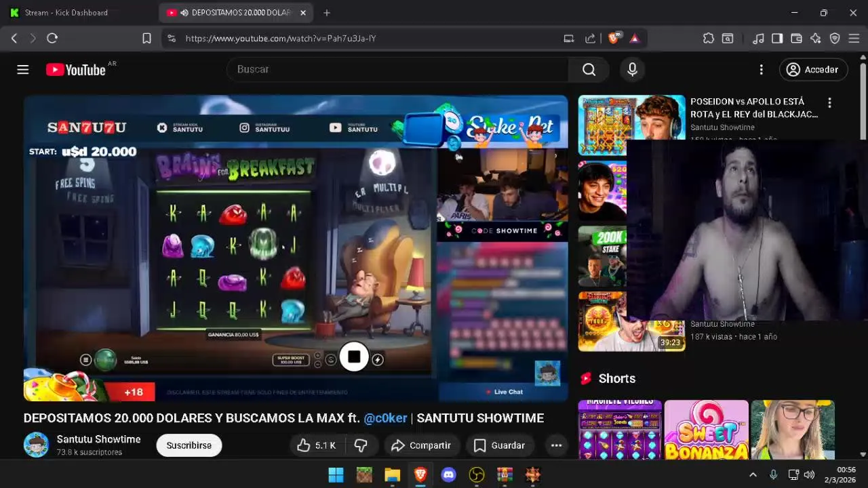This screenshot has width=868, height=488.
Task: Open the @c0ker mention link in the title
Action: point(385,418)
